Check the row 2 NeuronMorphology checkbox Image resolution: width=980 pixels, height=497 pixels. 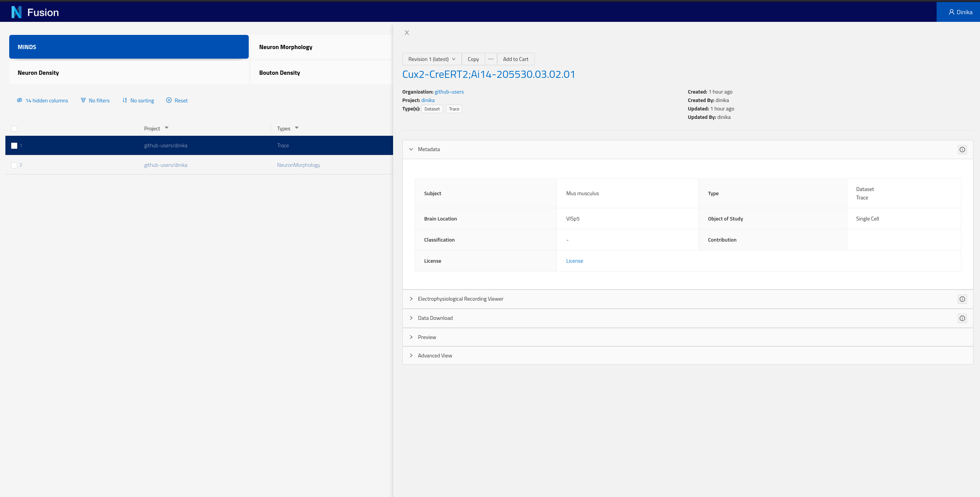point(14,165)
